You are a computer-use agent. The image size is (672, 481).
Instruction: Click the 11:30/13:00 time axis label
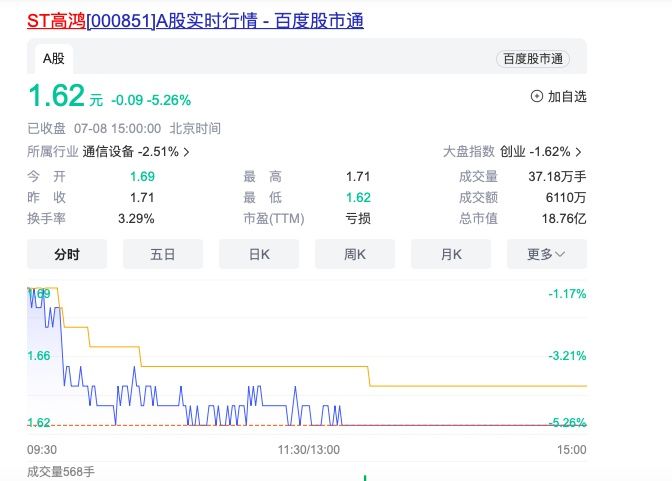tap(309, 450)
